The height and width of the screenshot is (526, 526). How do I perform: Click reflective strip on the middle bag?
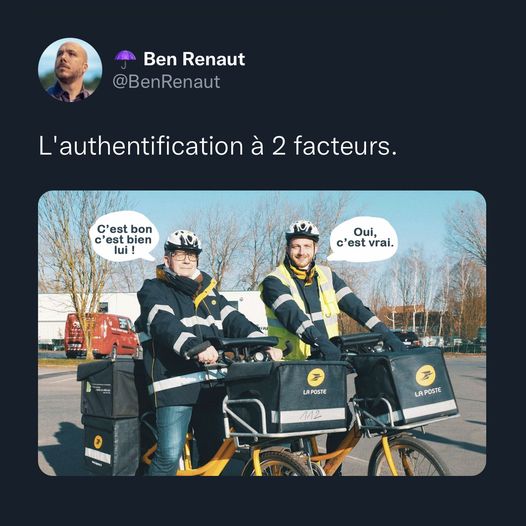309,416
